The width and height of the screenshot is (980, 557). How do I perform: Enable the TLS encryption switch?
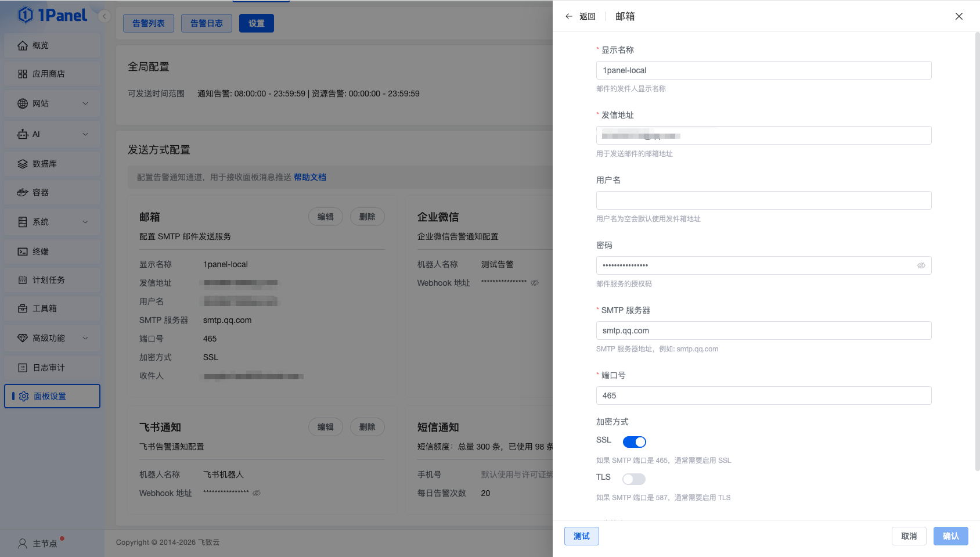tap(634, 479)
